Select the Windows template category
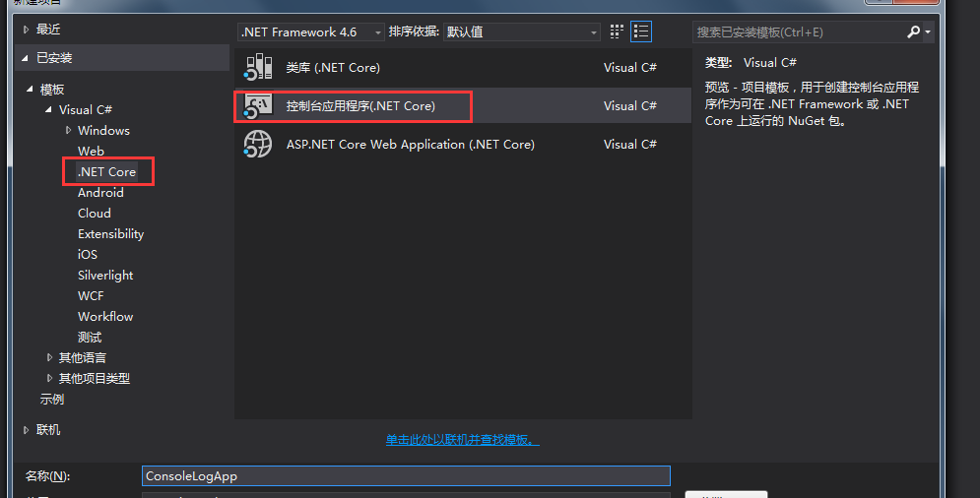The width and height of the screenshot is (980, 498). [103, 131]
